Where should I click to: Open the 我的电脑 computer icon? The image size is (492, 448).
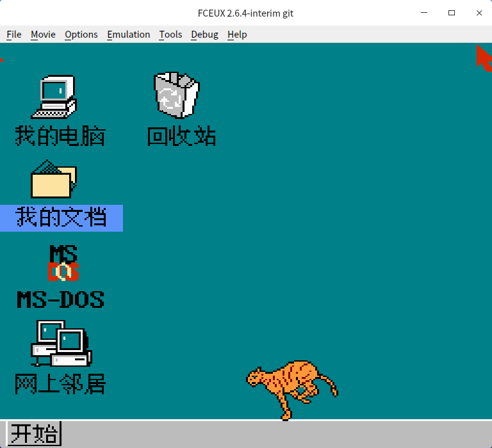pos(54,97)
